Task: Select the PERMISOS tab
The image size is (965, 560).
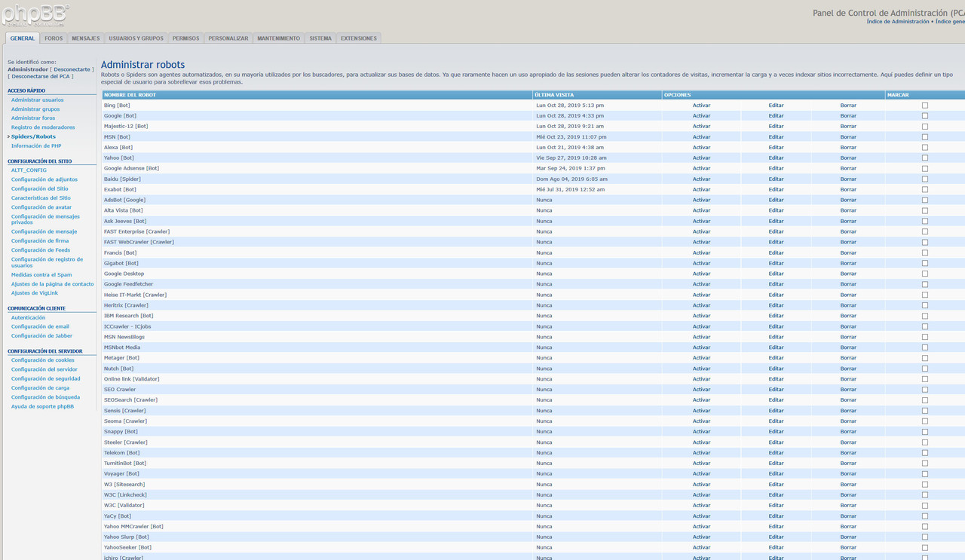Action: (x=185, y=38)
